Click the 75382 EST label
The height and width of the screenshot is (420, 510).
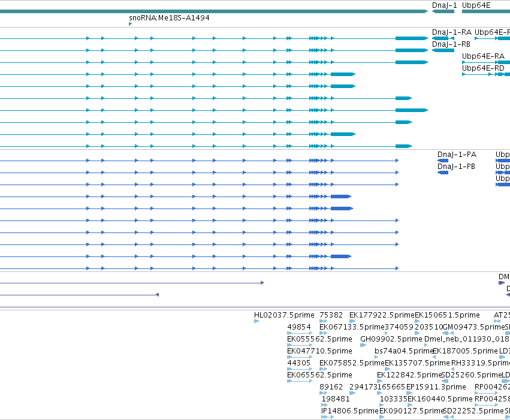(331, 315)
